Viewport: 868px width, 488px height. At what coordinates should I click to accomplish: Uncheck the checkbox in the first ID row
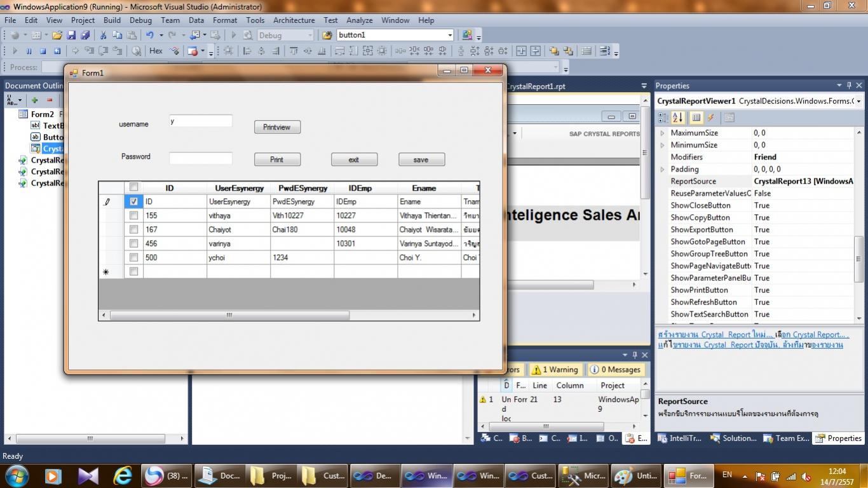133,201
